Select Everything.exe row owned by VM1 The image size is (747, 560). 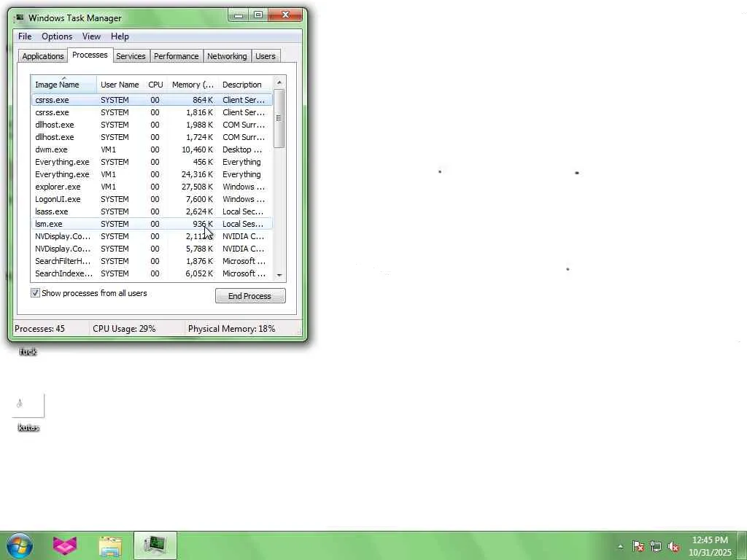152,174
